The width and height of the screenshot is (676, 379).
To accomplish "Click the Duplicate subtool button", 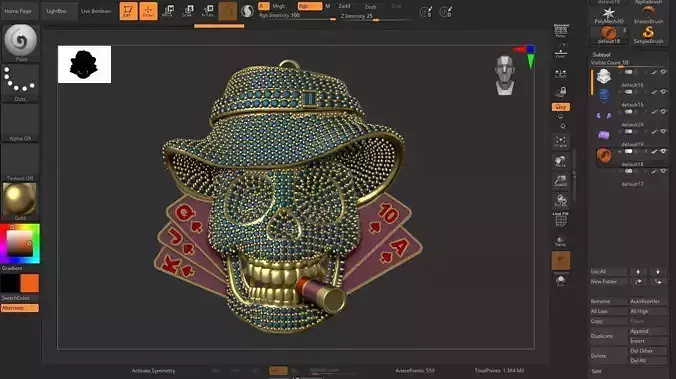I will pos(608,336).
